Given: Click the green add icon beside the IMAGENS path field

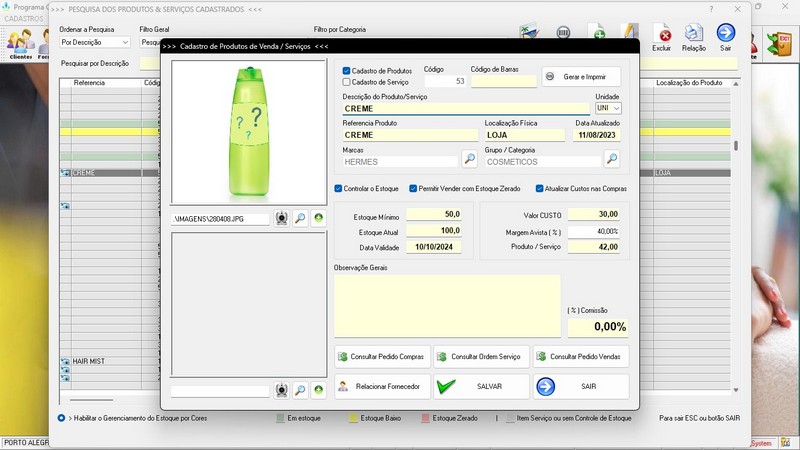Looking at the screenshot, I should tap(318, 218).
